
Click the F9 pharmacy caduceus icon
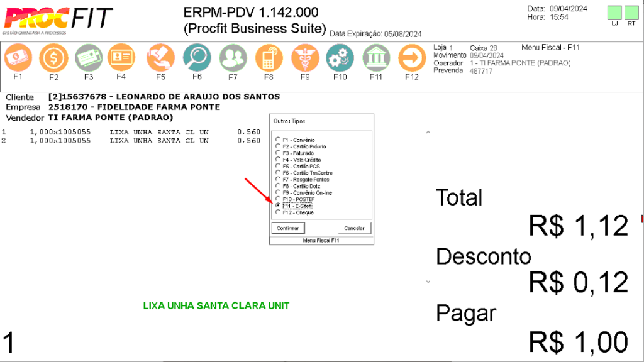[x=305, y=58]
